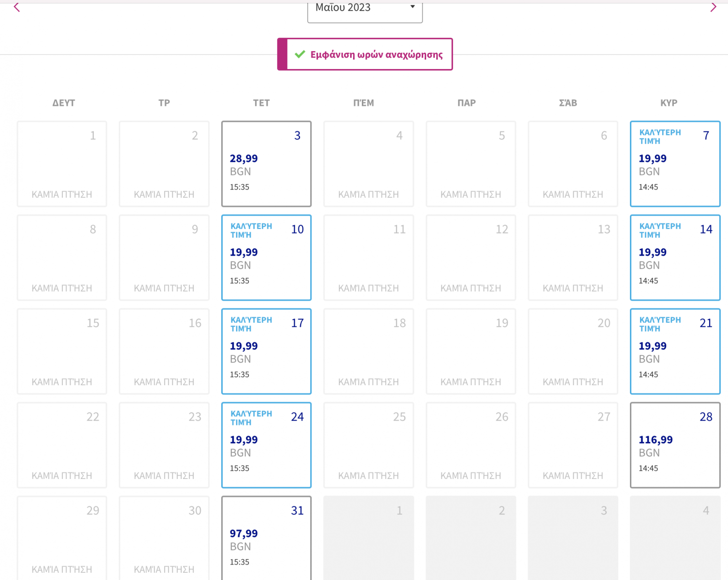Image resolution: width=728 pixels, height=580 pixels.
Task: Click the May 12 no-flight cell
Action: click(x=471, y=258)
